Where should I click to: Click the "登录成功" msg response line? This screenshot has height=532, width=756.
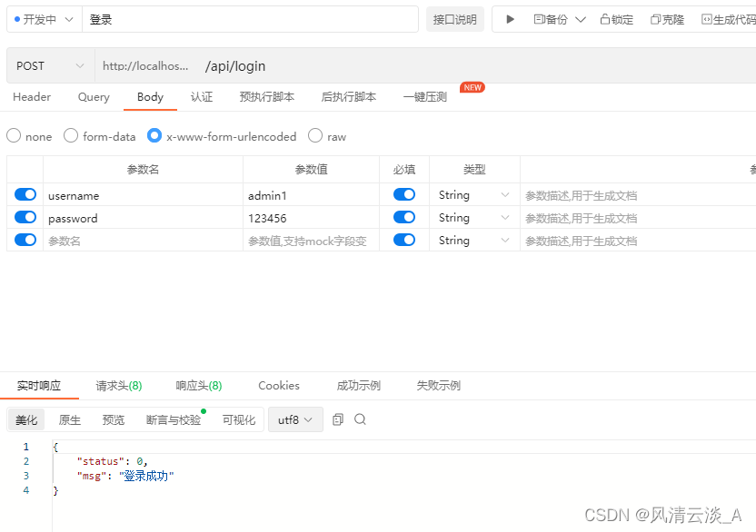click(x=125, y=476)
